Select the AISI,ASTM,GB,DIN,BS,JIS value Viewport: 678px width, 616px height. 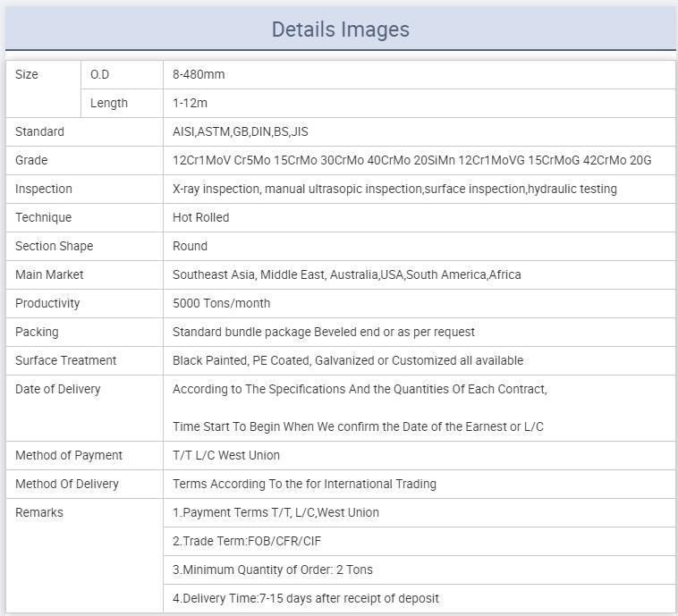241,131
